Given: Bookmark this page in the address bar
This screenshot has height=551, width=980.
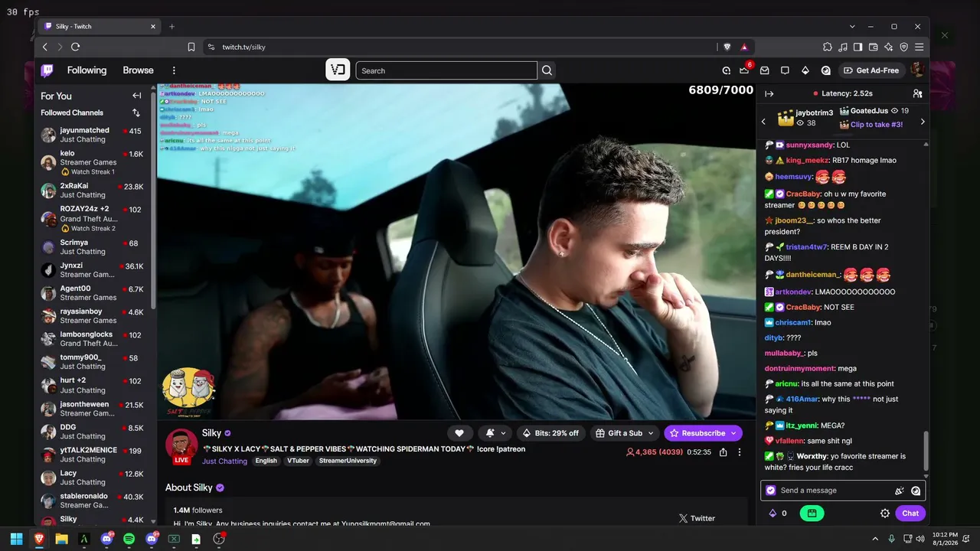Looking at the screenshot, I should [191, 47].
